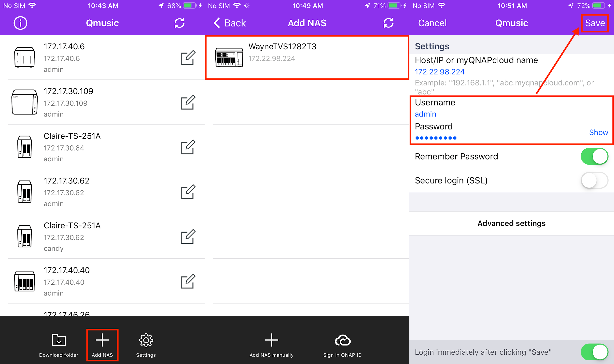Edit the Host/IP field 172.22.98.224
This screenshot has height=364, width=614.
tap(440, 72)
